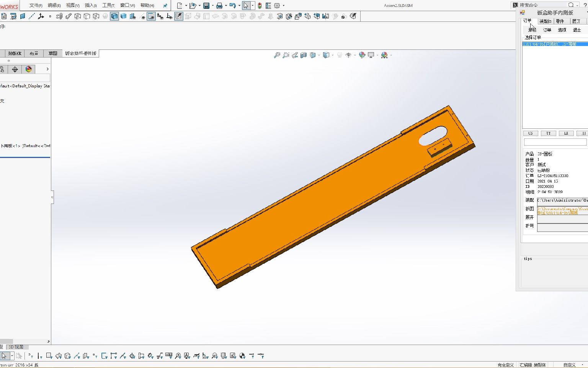Switch to the 草图 tab
This screenshot has width=588, height=368.
[x=53, y=53]
